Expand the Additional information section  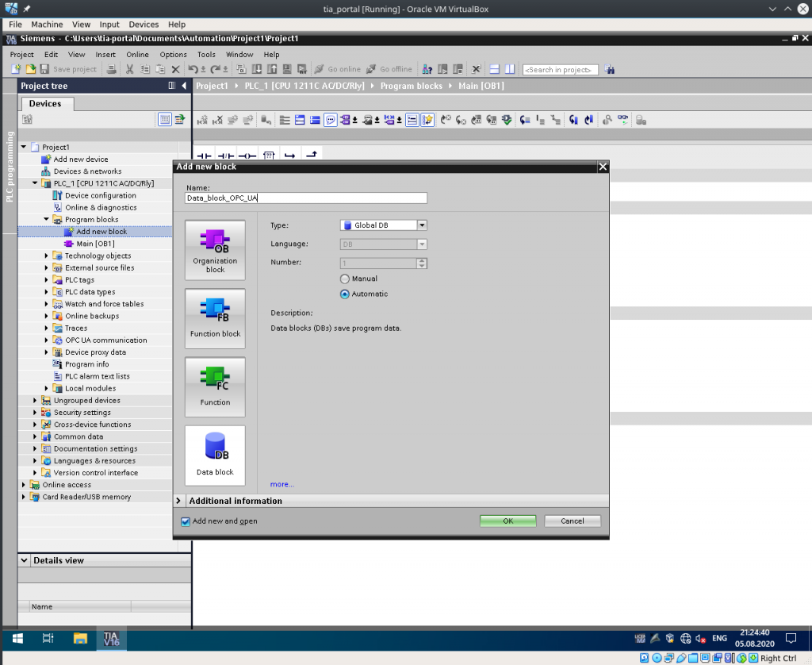(x=178, y=501)
